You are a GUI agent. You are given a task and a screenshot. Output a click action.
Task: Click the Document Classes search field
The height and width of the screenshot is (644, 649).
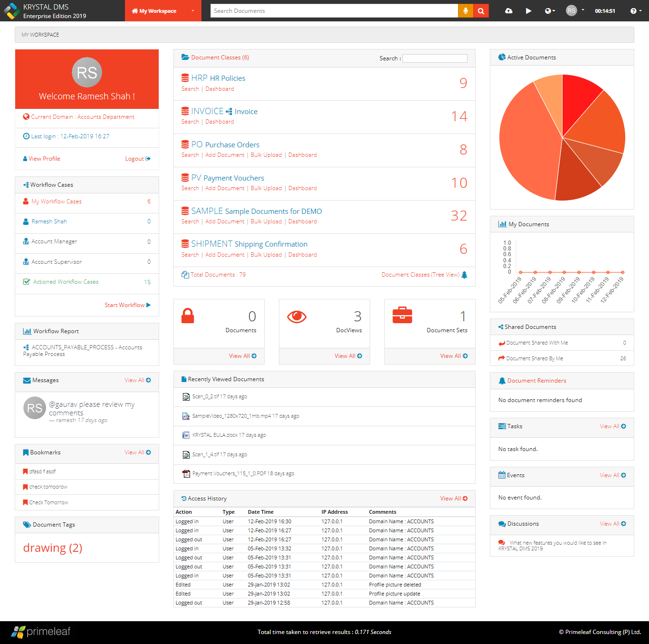click(435, 58)
